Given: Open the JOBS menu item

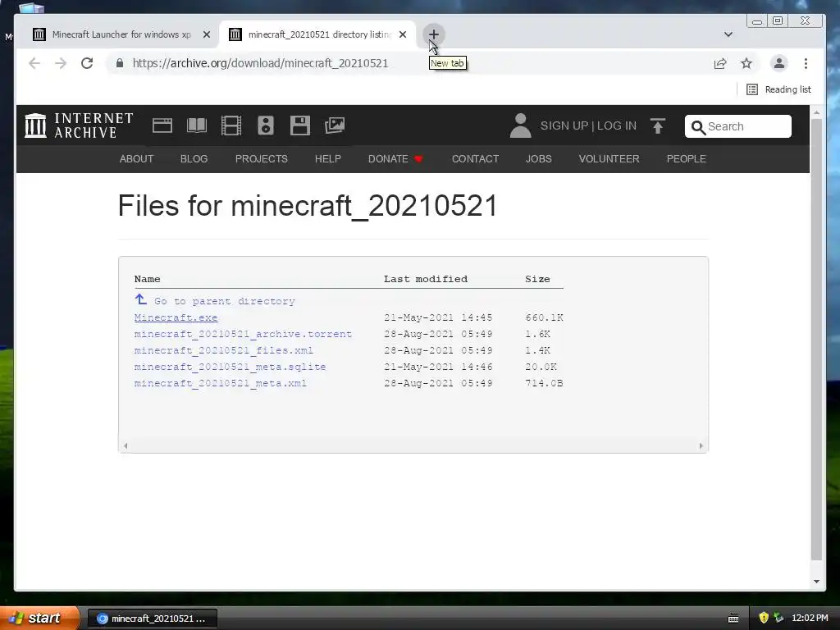Looking at the screenshot, I should 538,159.
